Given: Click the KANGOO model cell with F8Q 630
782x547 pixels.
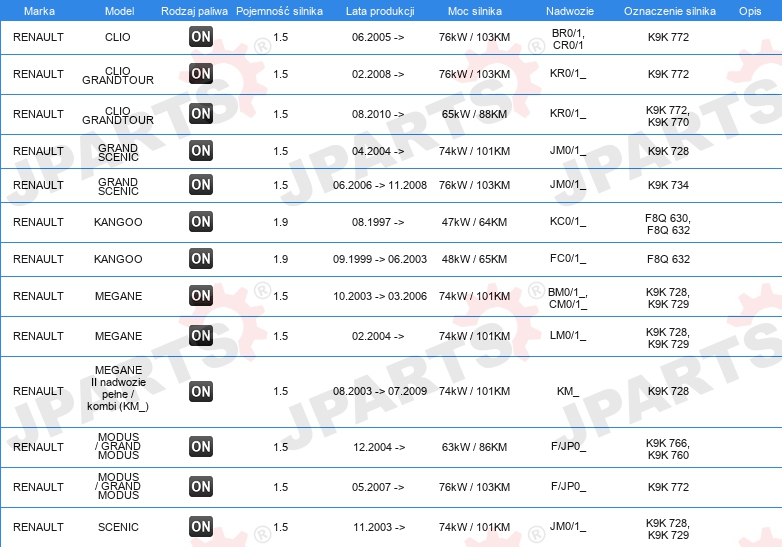Looking at the screenshot, I should coord(118,222).
